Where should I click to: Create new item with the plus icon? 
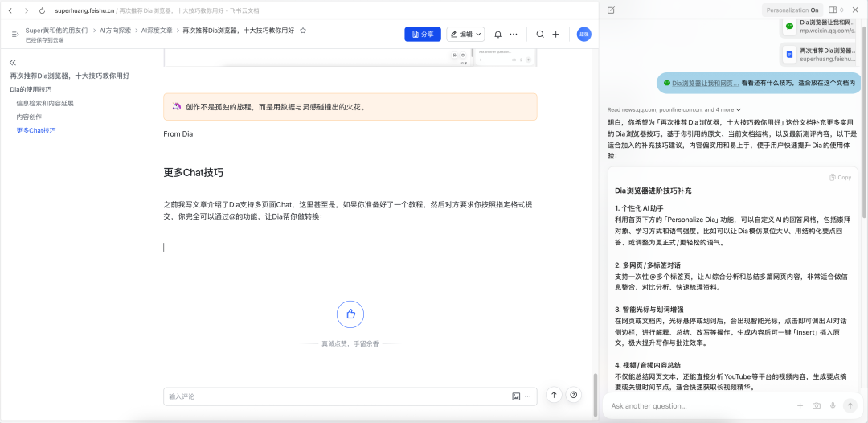(556, 35)
